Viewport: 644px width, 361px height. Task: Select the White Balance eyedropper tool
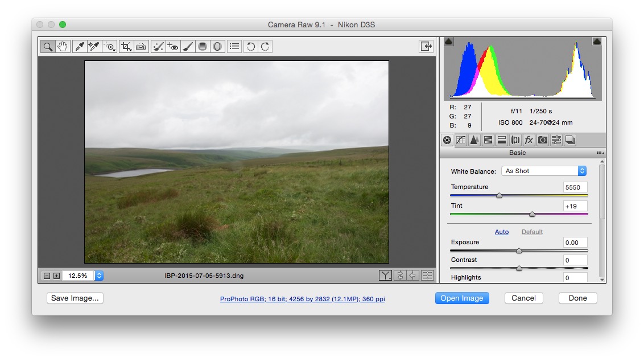pyautogui.click(x=80, y=47)
